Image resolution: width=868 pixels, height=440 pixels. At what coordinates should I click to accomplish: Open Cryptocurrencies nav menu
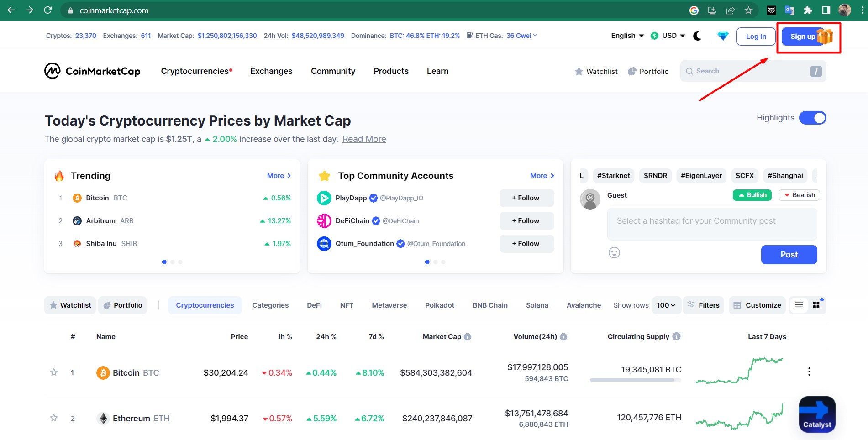(x=196, y=71)
